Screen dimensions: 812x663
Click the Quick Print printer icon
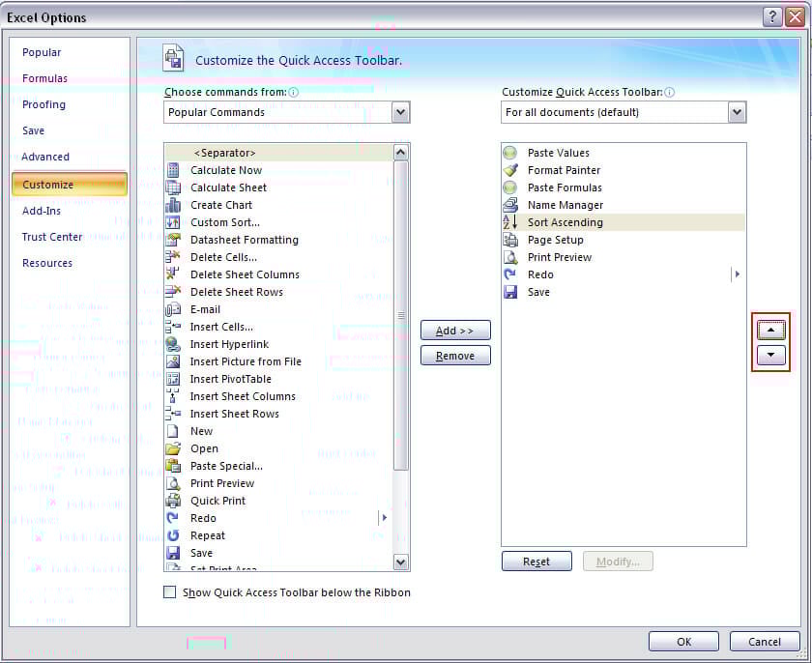point(173,501)
